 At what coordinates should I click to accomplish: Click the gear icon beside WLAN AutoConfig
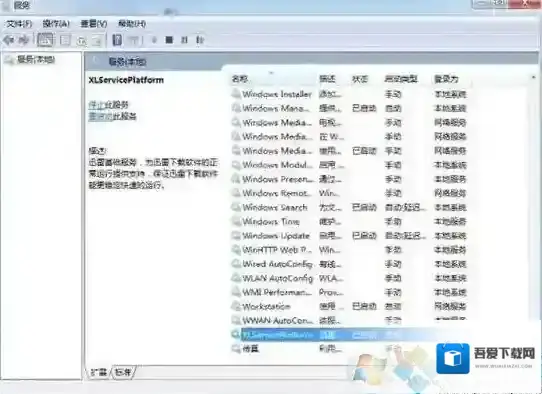point(236,278)
